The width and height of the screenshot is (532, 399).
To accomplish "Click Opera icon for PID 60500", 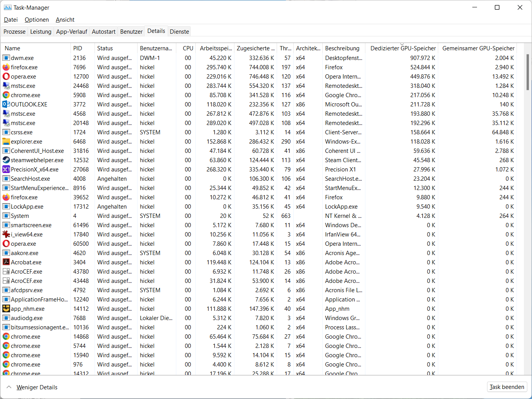I will click(x=6, y=244).
